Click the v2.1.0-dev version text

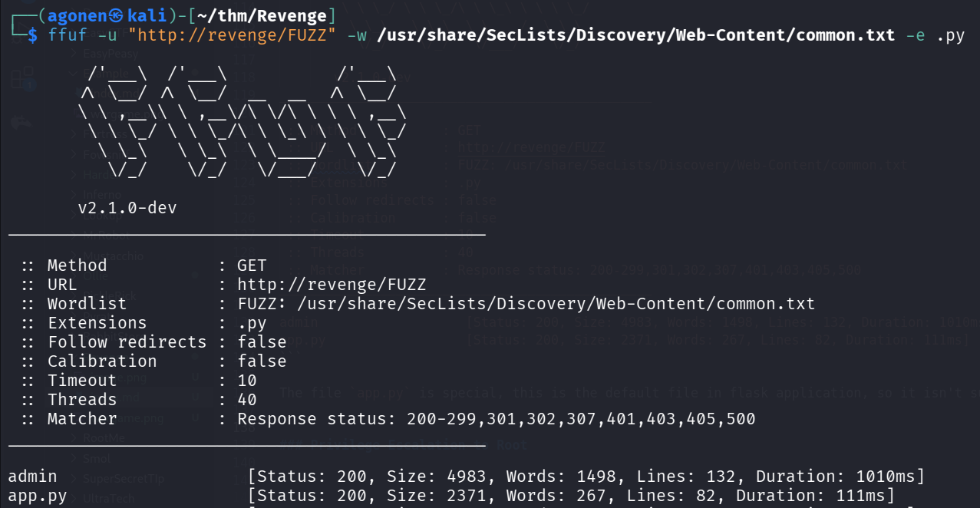pyautogui.click(x=127, y=208)
